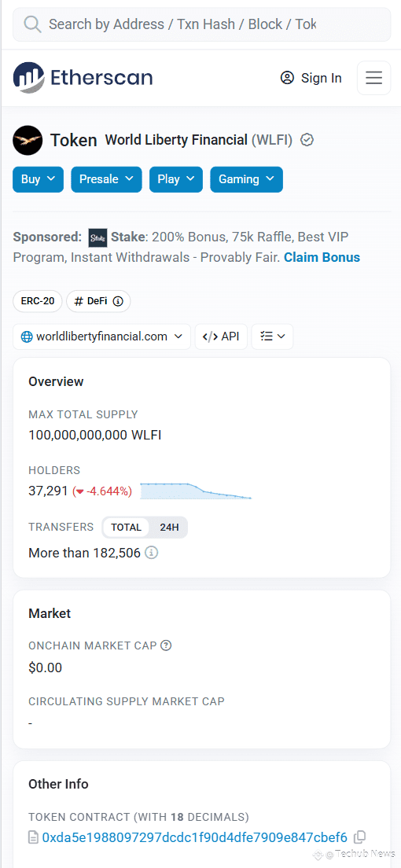Open the Gaming dropdown
Screen dimensions: 401x868
246,179
